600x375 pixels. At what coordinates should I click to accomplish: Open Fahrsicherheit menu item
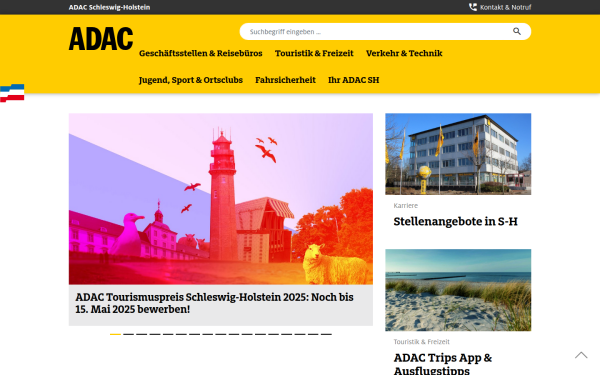285,80
